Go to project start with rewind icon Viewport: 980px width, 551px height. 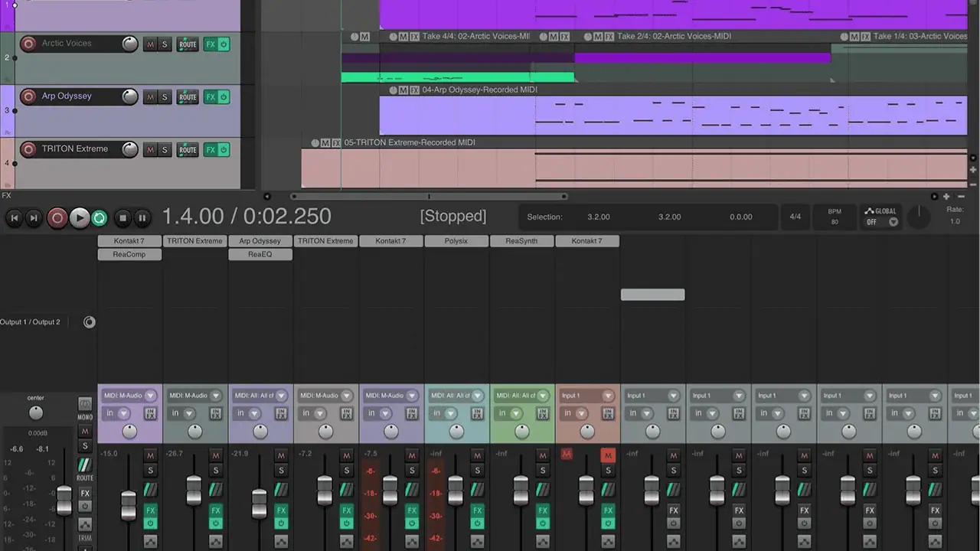click(x=14, y=218)
